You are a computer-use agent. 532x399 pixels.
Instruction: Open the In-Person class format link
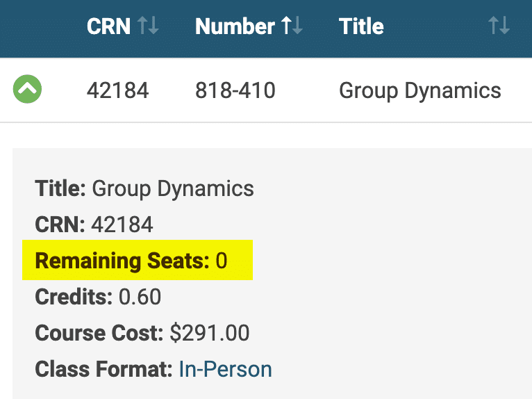coord(225,369)
